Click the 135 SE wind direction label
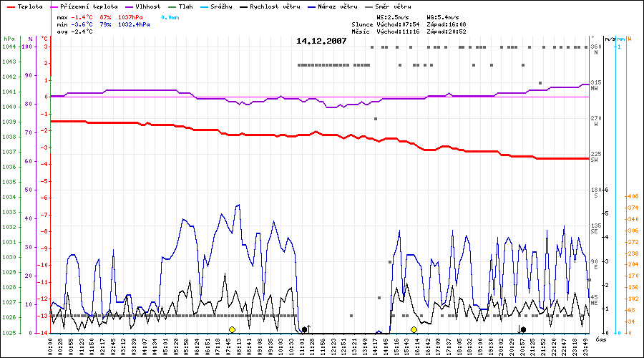 coord(596,228)
